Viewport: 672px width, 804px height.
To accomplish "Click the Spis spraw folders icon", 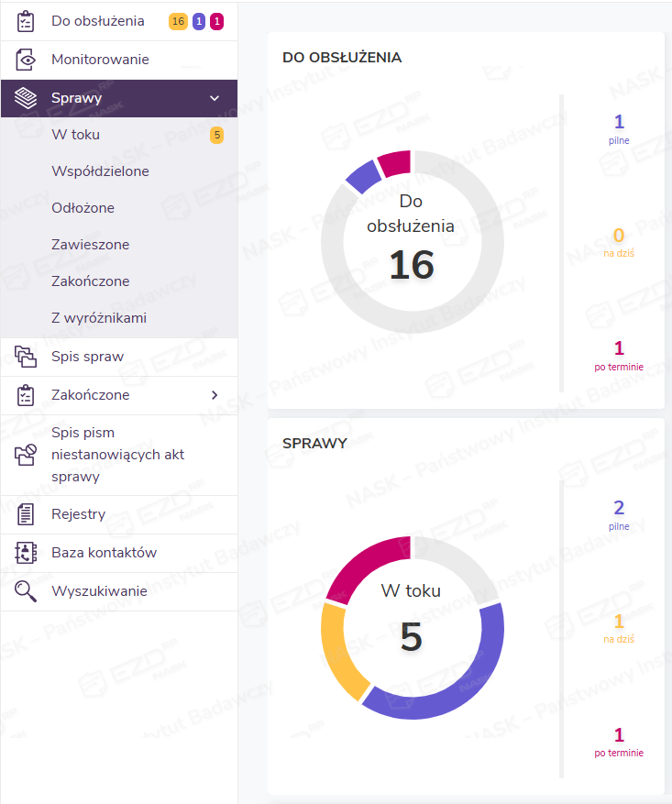I will tap(26, 357).
